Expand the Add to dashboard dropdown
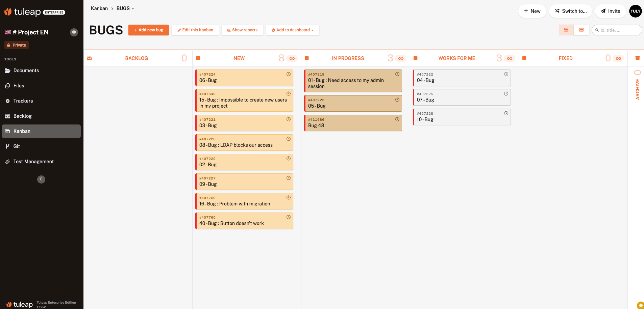This screenshot has height=309, width=644. click(293, 30)
